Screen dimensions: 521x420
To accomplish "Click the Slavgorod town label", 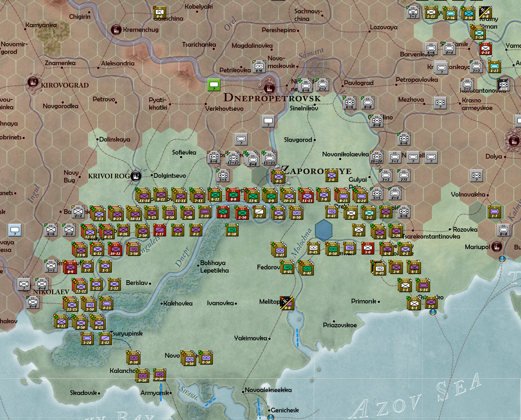I will (x=298, y=140).
